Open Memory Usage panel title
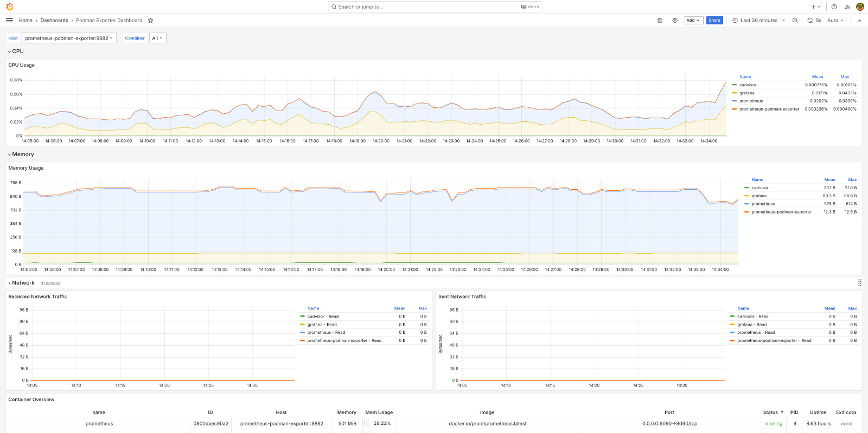 point(25,168)
